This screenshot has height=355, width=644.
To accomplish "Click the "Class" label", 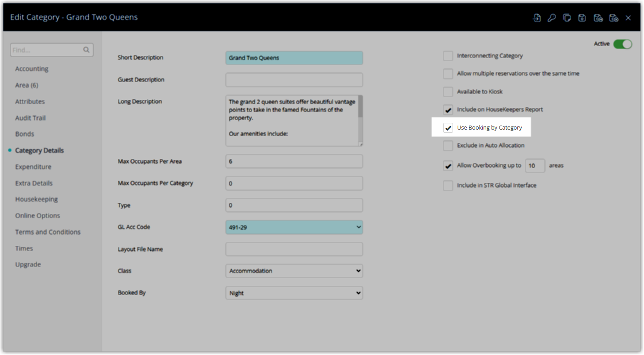I will (x=125, y=271).
